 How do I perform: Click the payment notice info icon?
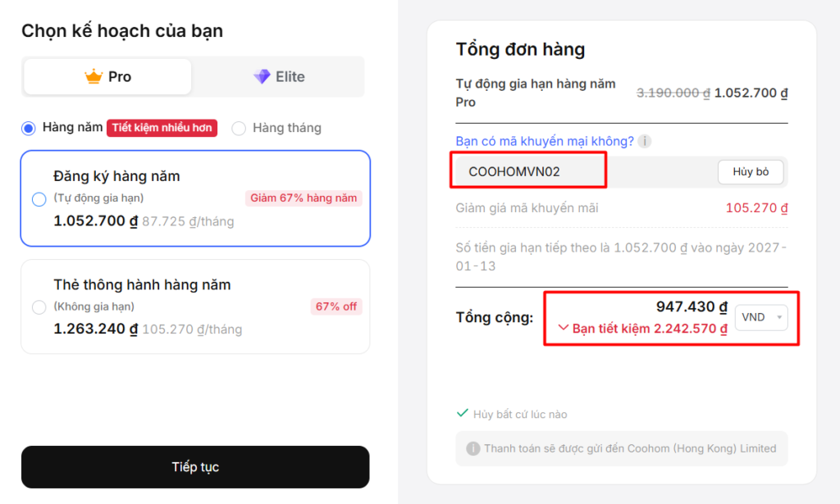pos(472,449)
